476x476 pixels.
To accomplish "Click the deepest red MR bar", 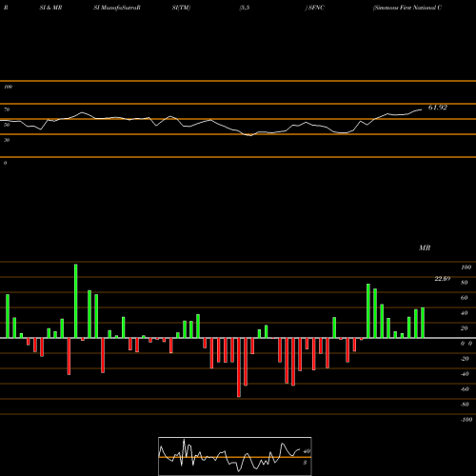I will [239, 367].
